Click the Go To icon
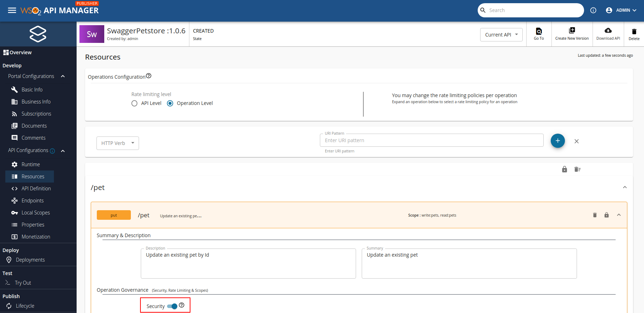 coord(539,31)
